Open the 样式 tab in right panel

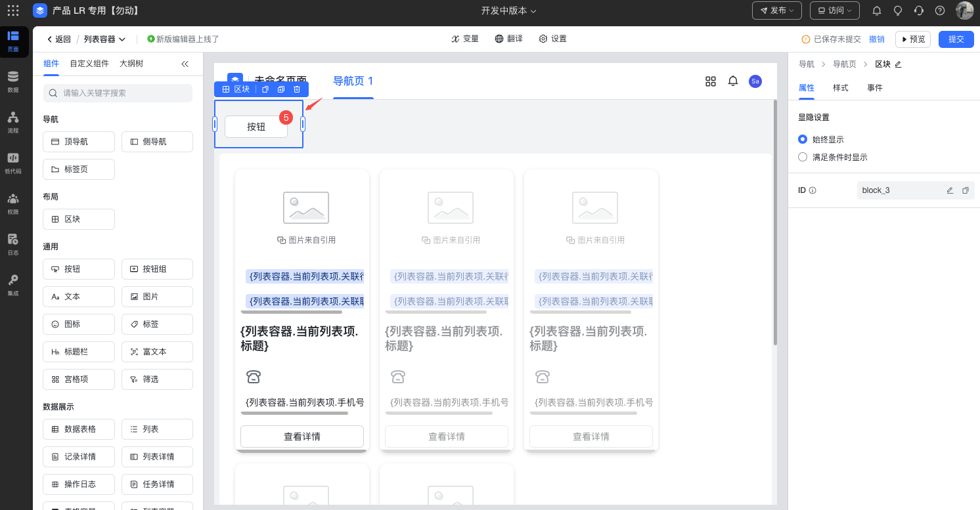(841, 88)
